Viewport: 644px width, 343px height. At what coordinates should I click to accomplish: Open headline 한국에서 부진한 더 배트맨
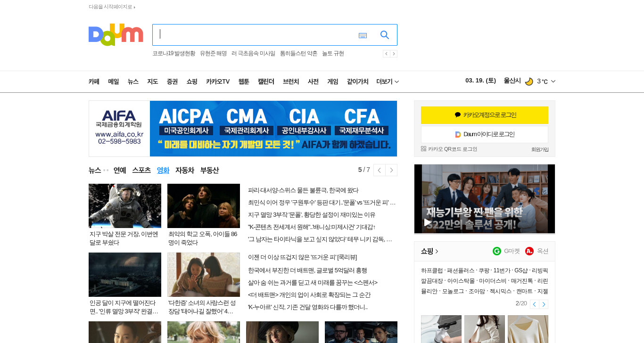[307, 270]
